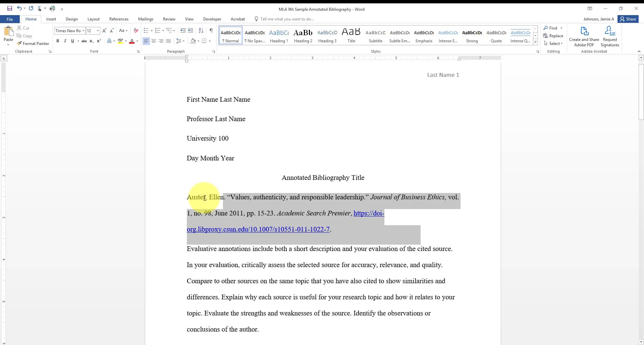Clear all formatting from selection
Screen dimensions: 644x345
tap(136, 31)
